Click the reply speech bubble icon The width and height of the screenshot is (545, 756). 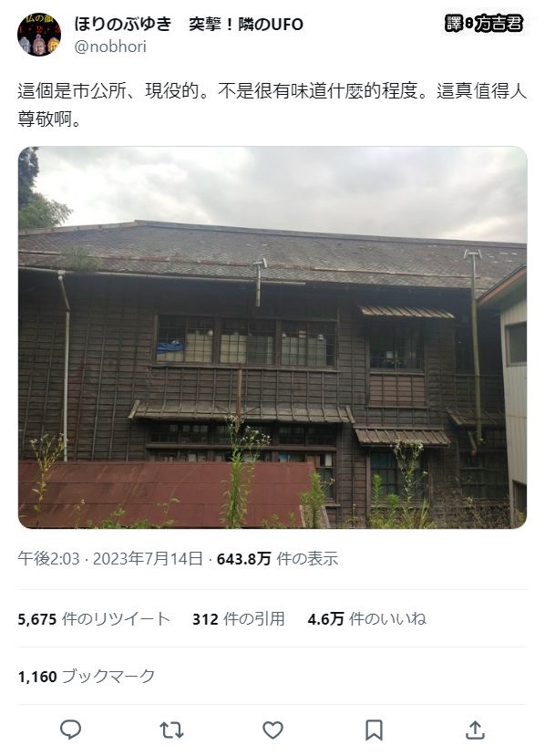(x=70, y=730)
